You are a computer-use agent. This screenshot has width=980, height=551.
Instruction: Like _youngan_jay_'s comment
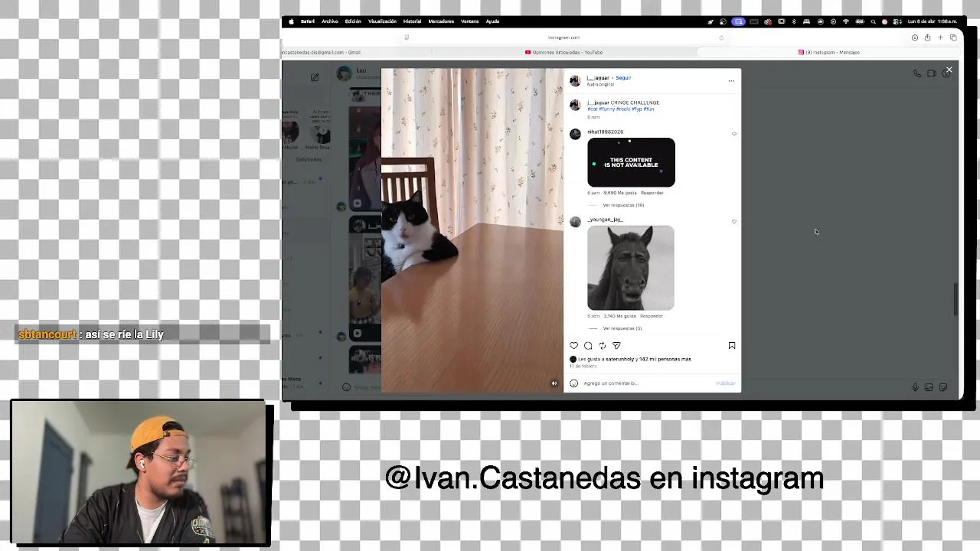(733, 222)
